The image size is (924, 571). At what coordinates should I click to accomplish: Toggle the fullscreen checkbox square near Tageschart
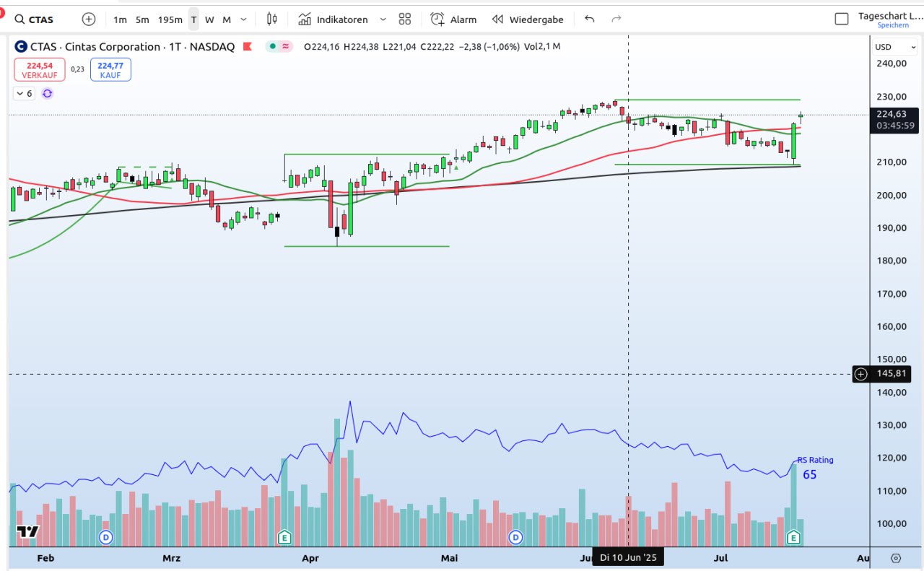pyautogui.click(x=841, y=19)
